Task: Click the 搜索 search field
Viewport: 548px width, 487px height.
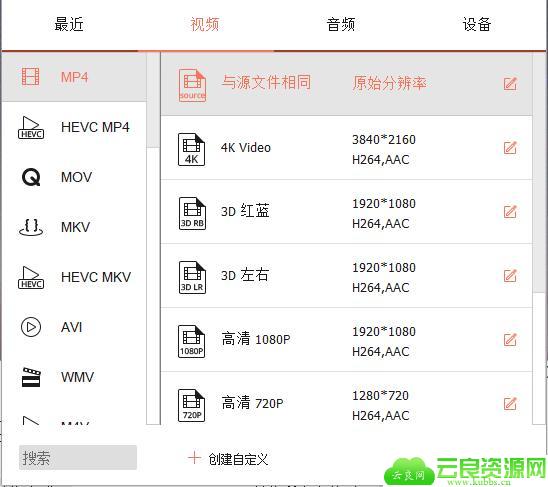Action: [78, 458]
